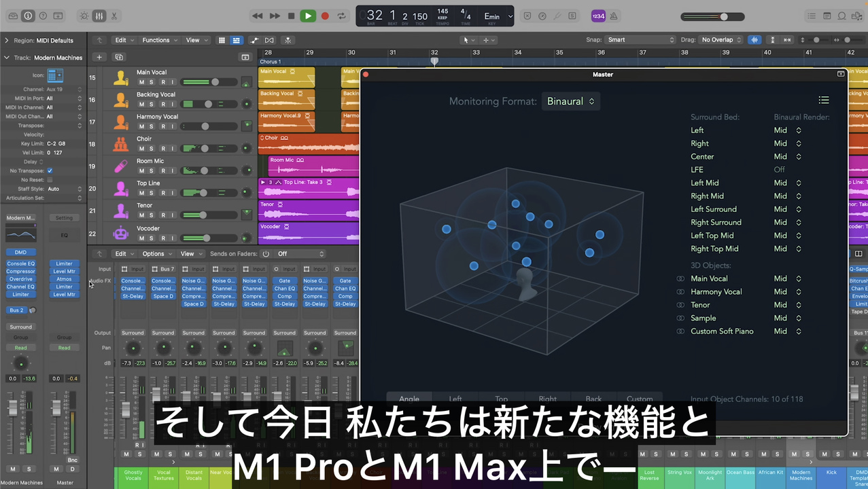Change Binaural Render for Main Vocal

click(787, 278)
